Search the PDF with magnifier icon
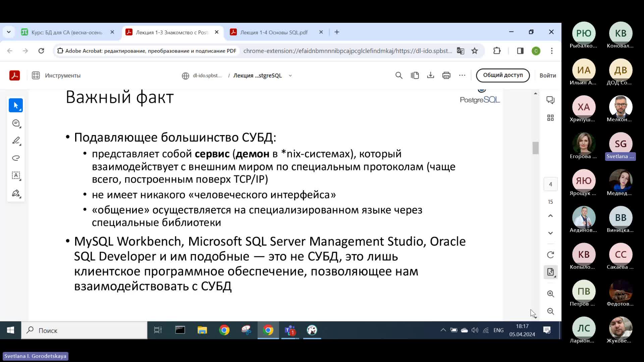The height and width of the screenshot is (362, 644). click(x=399, y=75)
